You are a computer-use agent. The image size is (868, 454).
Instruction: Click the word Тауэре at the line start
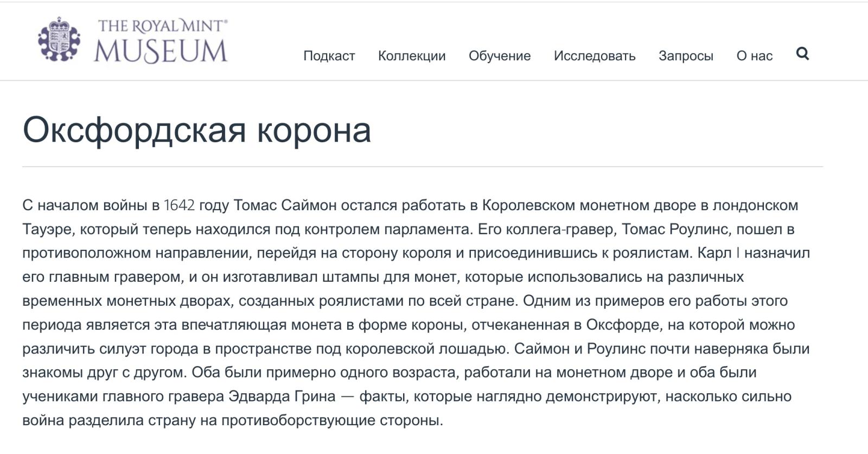(47, 229)
